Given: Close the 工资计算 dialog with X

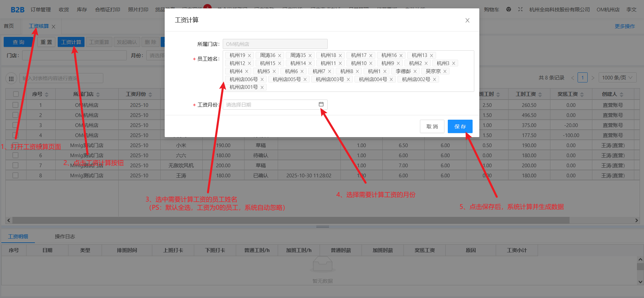Looking at the screenshot, I should (467, 20).
